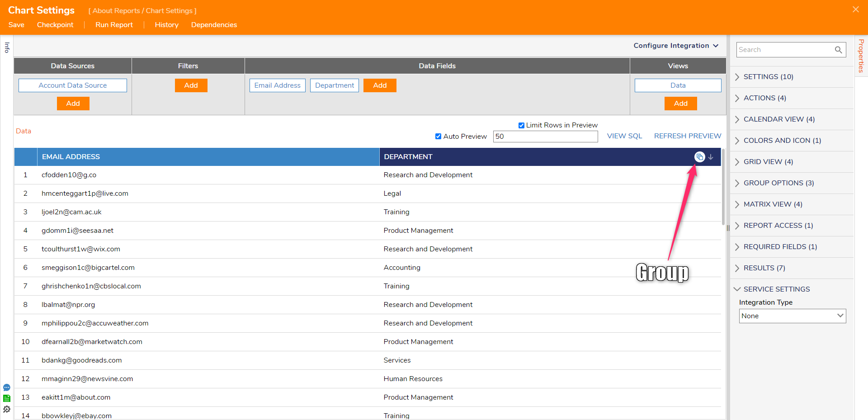Close the Chart Settings designer

point(855,9)
